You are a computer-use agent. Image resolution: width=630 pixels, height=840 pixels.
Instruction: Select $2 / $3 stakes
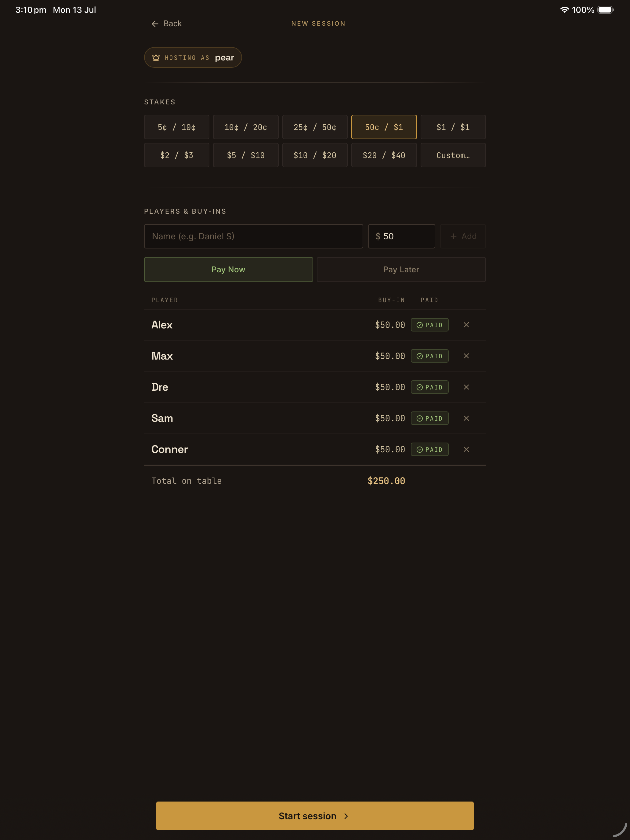[x=177, y=155]
